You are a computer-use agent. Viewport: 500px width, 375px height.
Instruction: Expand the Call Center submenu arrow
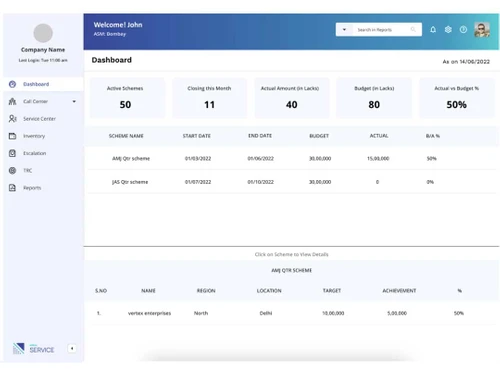(74, 101)
